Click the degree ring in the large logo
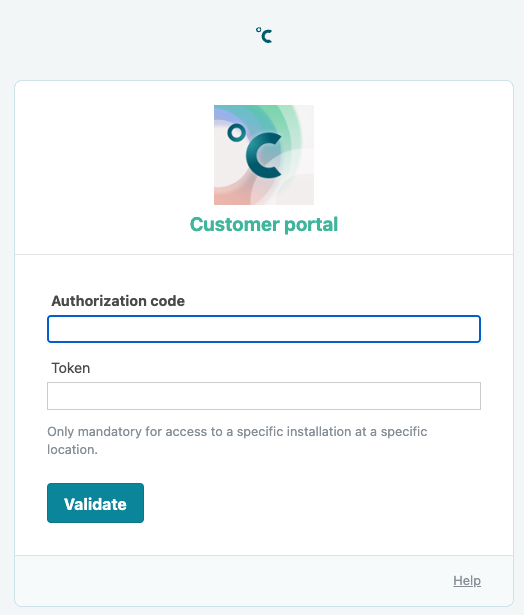Image resolution: width=524 pixels, height=615 pixels. [237, 133]
